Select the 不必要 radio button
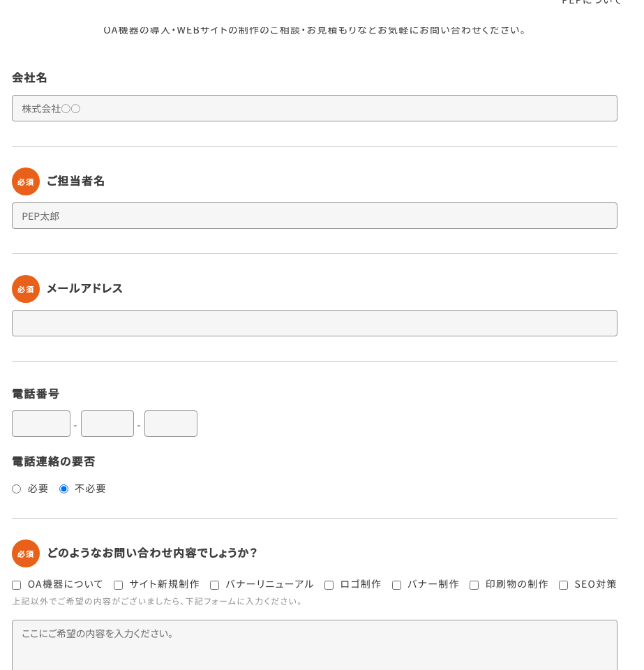The width and height of the screenshot is (644, 670). point(63,489)
